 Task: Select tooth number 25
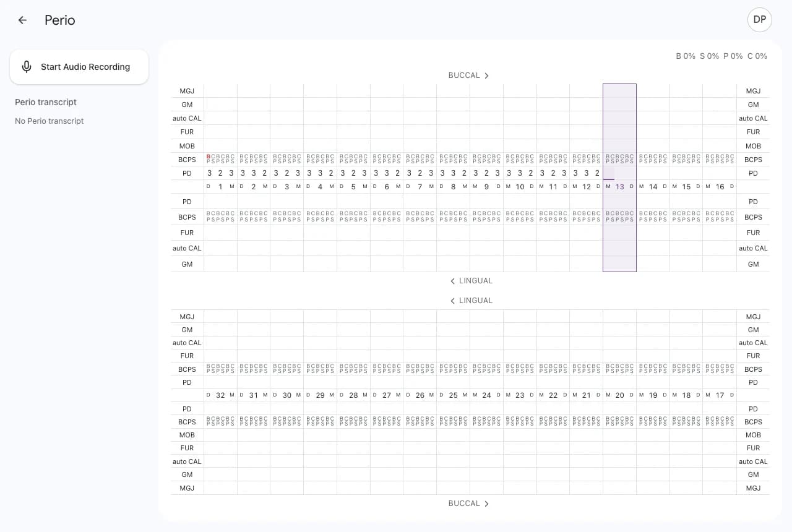pos(454,395)
